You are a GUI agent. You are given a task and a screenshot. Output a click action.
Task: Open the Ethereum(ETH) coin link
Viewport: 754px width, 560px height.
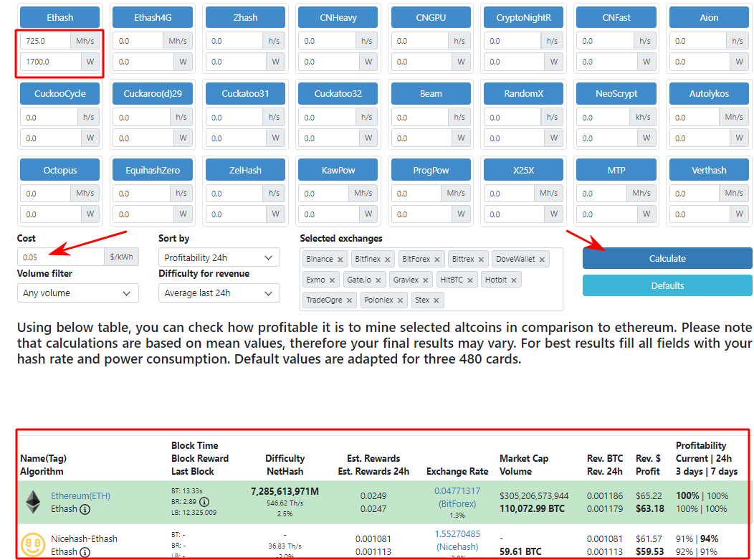pos(80,496)
